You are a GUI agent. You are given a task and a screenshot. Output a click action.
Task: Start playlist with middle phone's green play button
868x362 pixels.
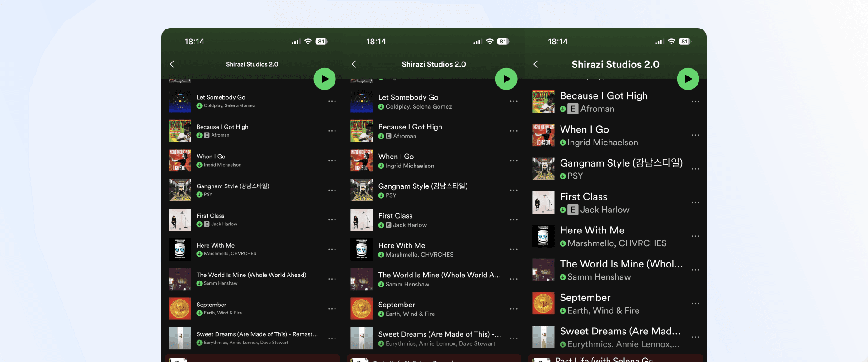(506, 79)
